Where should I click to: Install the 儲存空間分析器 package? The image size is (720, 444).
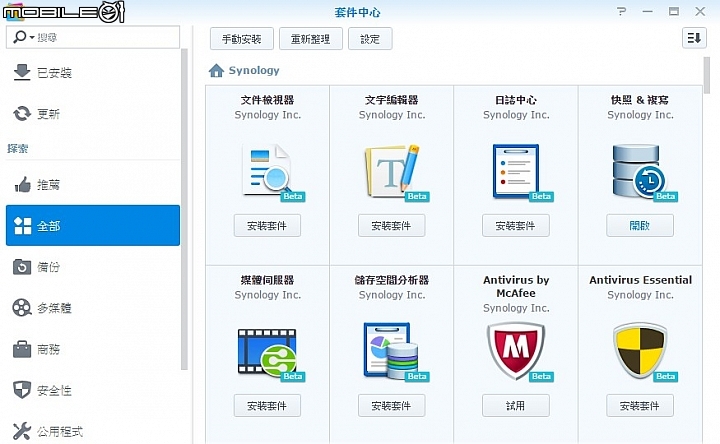392,405
